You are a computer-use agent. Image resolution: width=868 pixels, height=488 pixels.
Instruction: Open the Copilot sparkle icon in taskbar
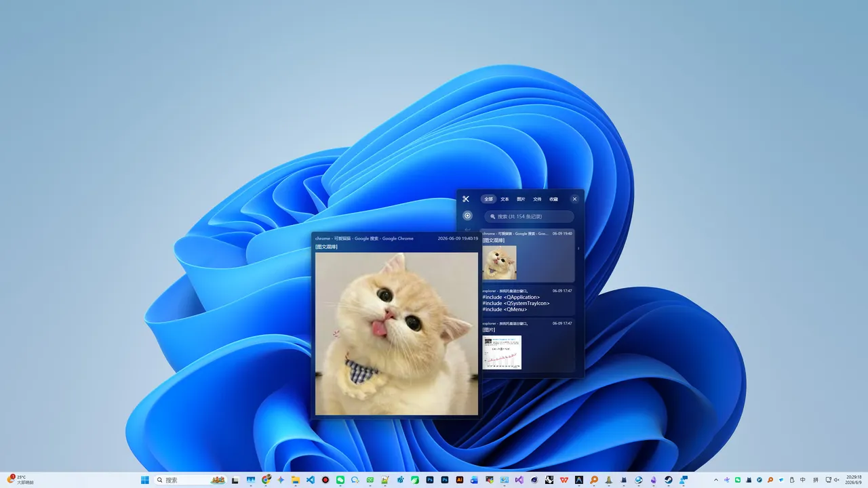(x=281, y=480)
